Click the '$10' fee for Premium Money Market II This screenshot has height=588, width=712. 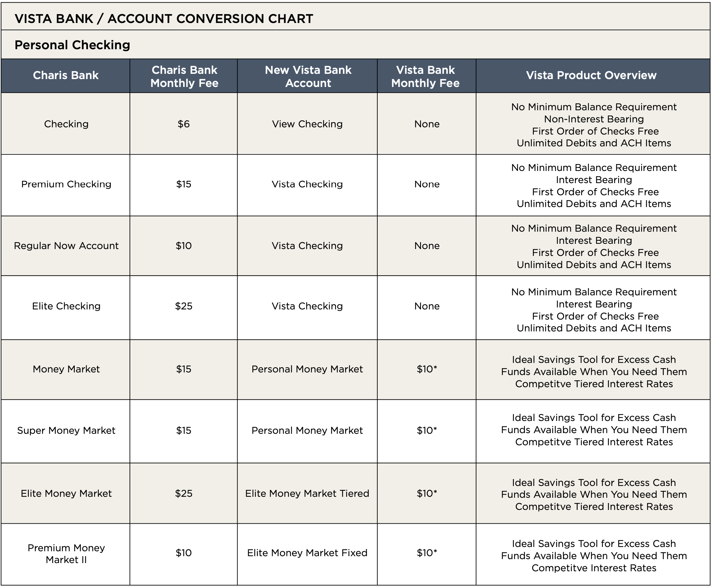coord(184,553)
